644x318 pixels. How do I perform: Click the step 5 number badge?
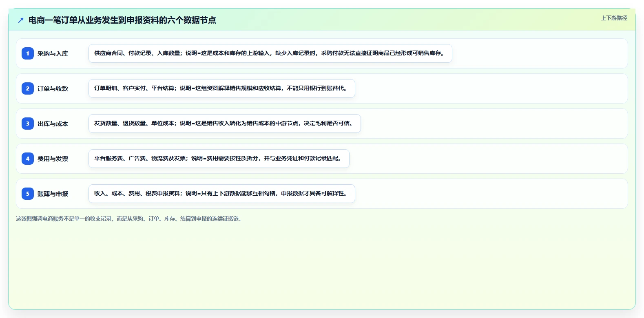(x=28, y=194)
